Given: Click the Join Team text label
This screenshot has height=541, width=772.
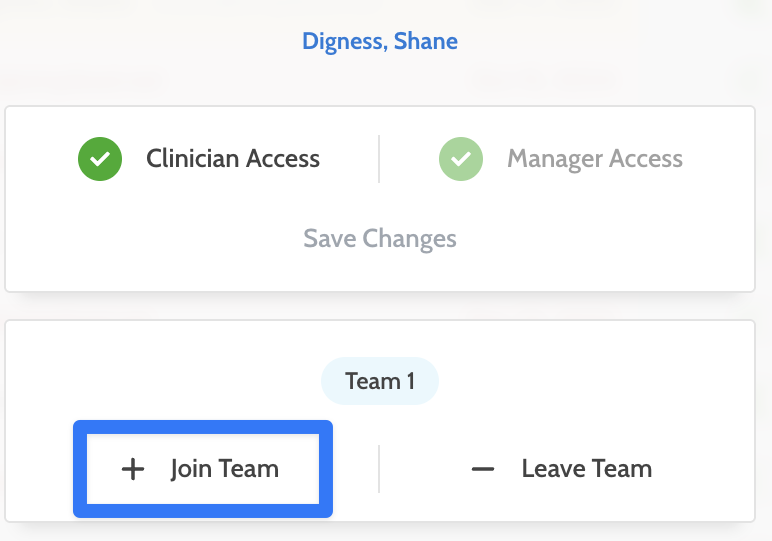Looking at the screenshot, I should coord(225,469).
